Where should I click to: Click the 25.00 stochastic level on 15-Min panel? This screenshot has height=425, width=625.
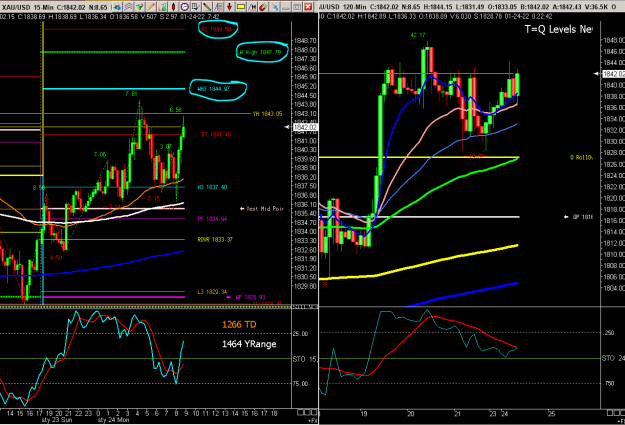click(x=301, y=334)
